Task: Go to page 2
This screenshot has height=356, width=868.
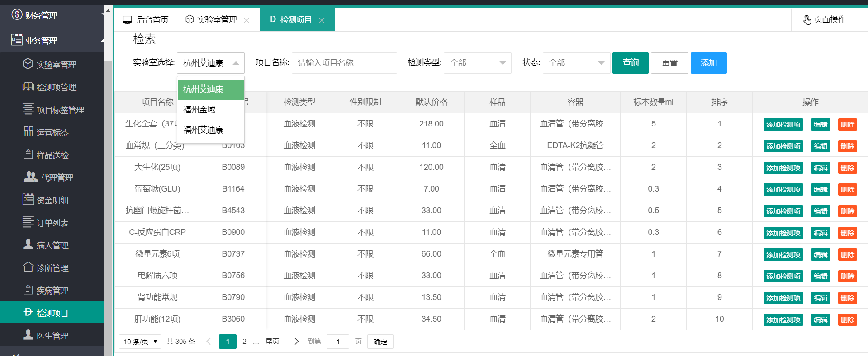Action: click(x=244, y=342)
